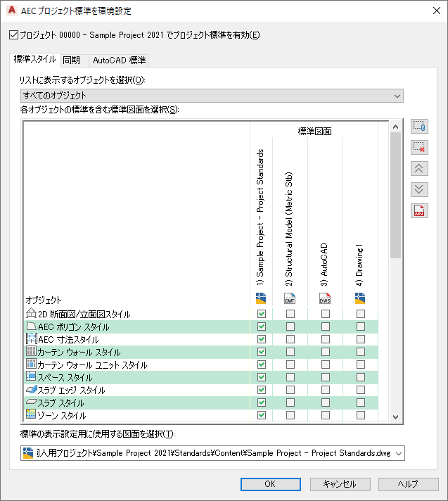The width and height of the screenshot is (448, 501).
Task: Click the DWT icon under Structural Model
Action: pyautogui.click(x=290, y=298)
